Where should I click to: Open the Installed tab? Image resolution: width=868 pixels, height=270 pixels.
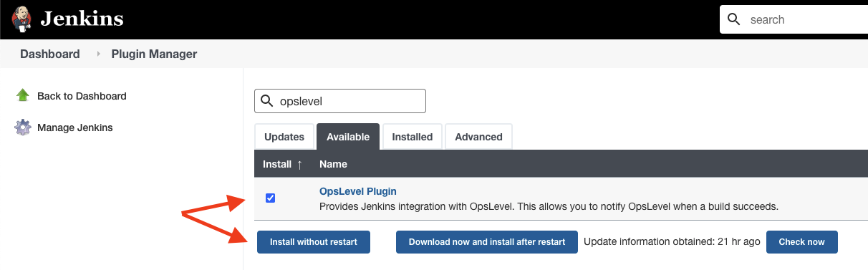413,137
